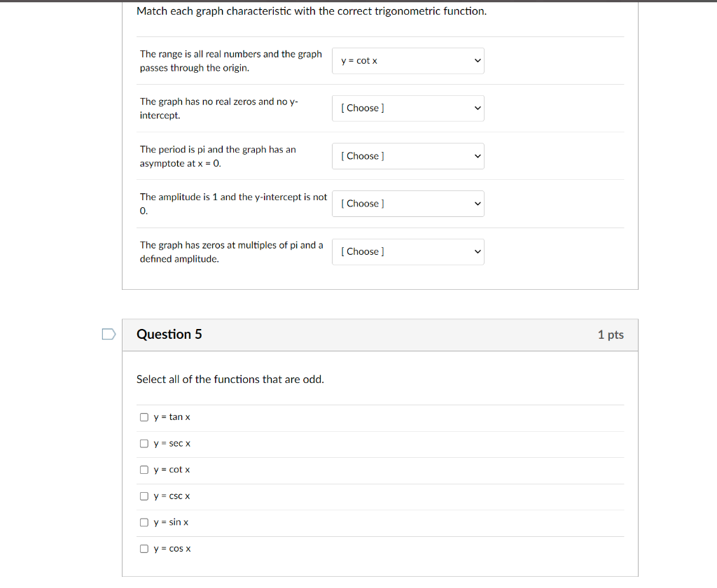Click the Question 5 header
Image resolution: width=717 pixels, height=588 pixels.
[169, 335]
